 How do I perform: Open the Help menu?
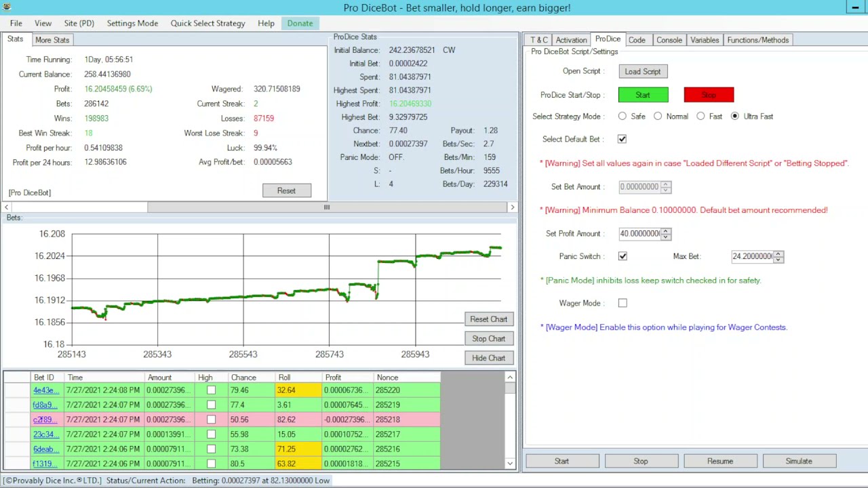pos(266,23)
